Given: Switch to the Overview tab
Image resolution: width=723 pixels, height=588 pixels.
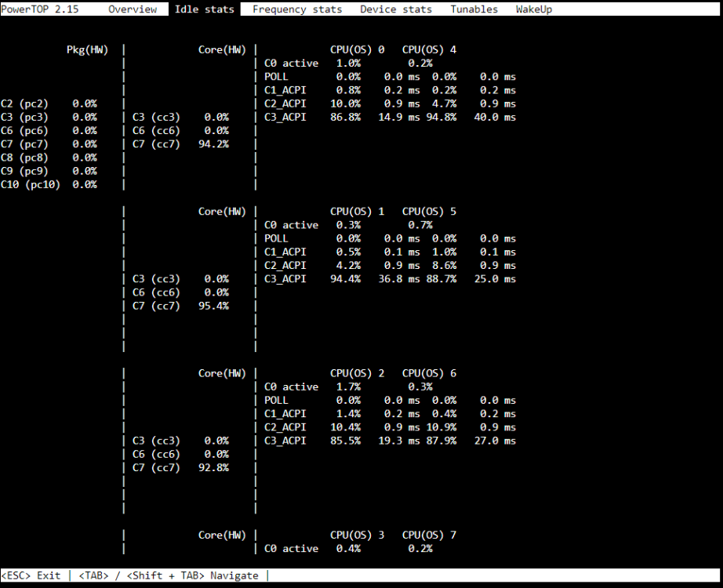Looking at the screenshot, I should (133, 9).
